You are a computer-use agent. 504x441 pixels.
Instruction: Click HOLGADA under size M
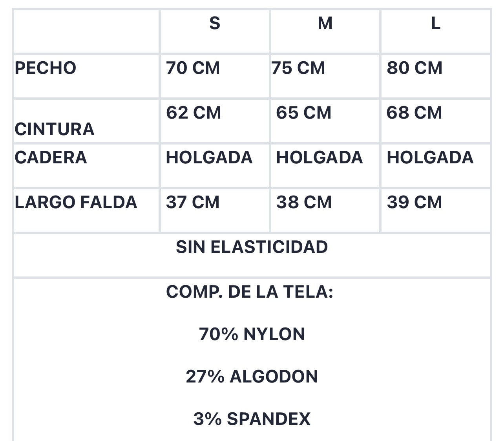click(320, 157)
